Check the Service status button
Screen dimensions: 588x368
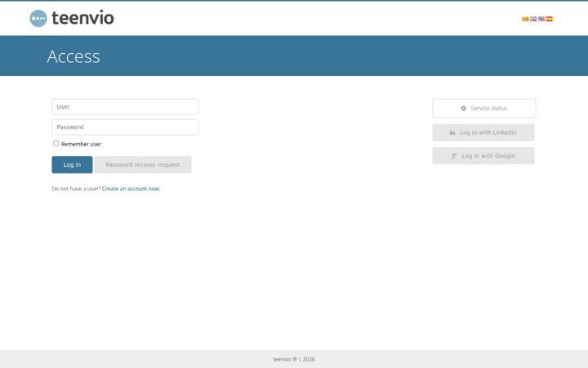[x=484, y=108]
